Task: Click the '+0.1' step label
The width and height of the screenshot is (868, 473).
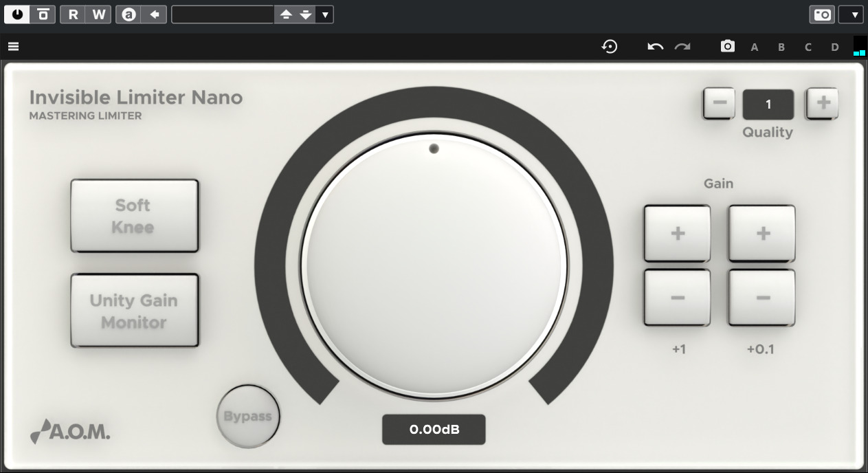Action: pos(761,349)
